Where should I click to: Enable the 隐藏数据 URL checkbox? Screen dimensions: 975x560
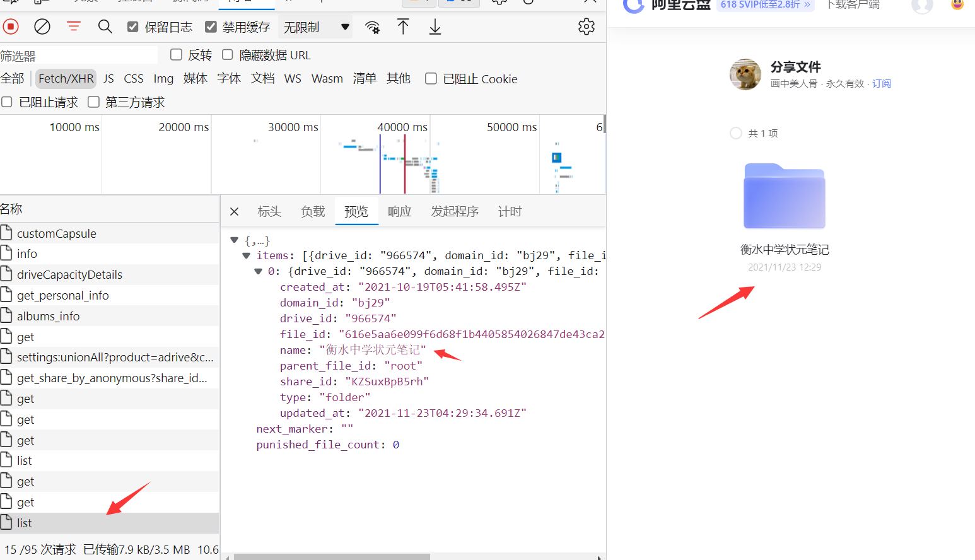228,55
